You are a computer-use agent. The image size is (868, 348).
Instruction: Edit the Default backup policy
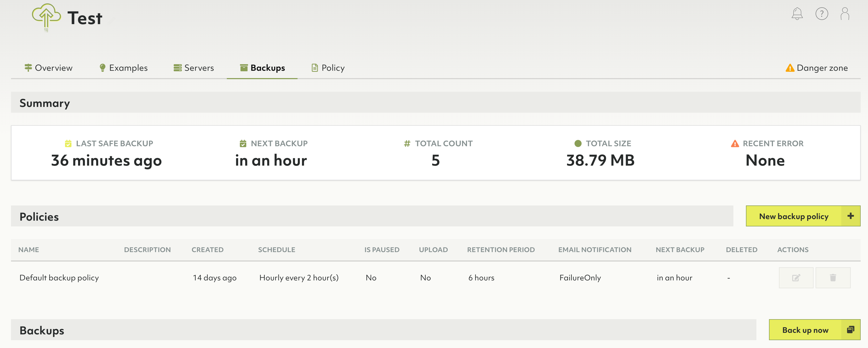796,278
